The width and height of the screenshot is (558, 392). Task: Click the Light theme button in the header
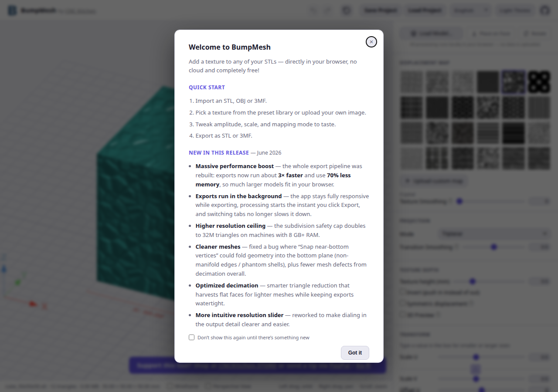[516, 10]
